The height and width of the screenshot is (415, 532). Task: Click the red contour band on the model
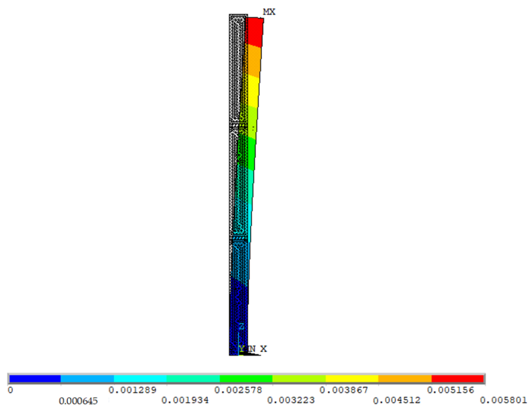255,32
